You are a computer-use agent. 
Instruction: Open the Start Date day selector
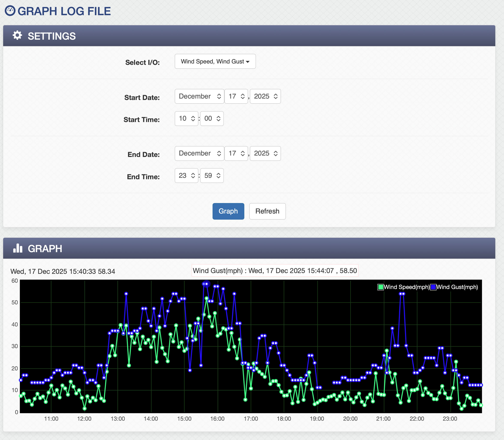pyautogui.click(x=236, y=96)
